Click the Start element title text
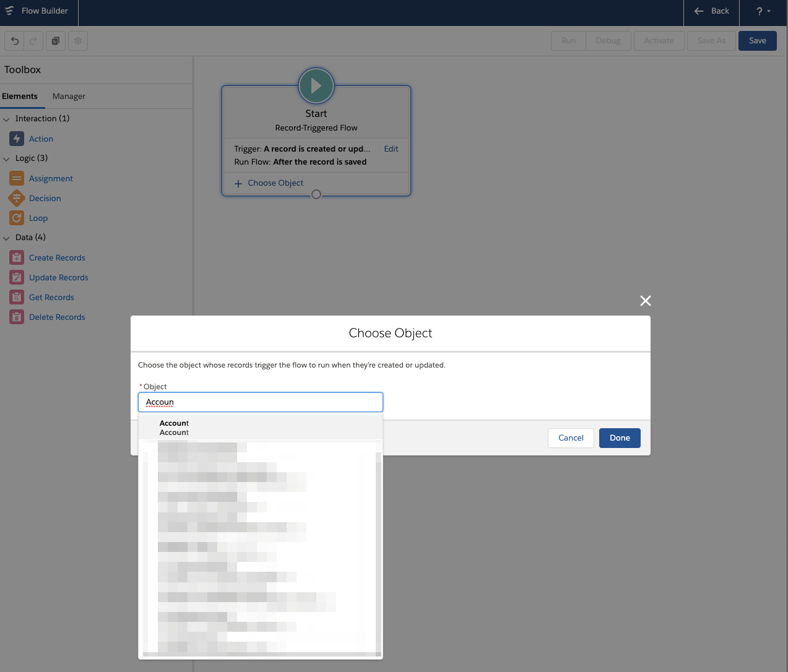The image size is (788, 672). pos(316,114)
